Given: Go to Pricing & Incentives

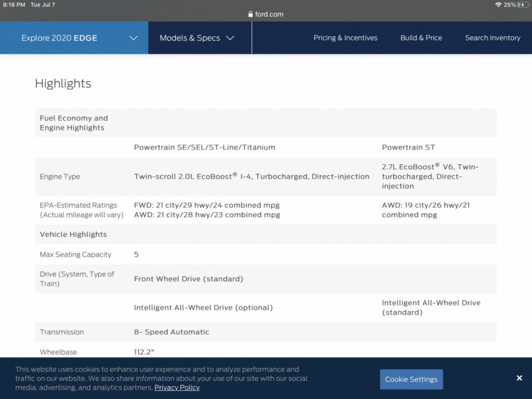Looking at the screenshot, I should click(345, 38).
